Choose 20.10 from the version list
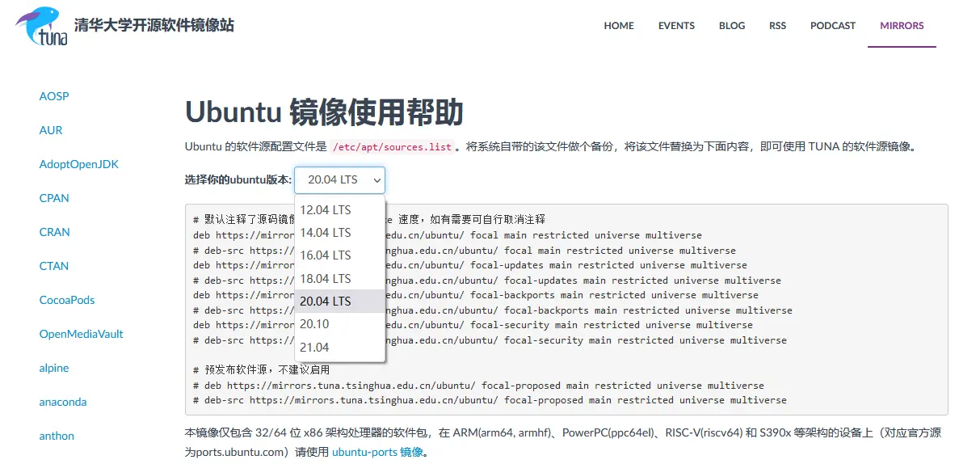 point(340,323)
